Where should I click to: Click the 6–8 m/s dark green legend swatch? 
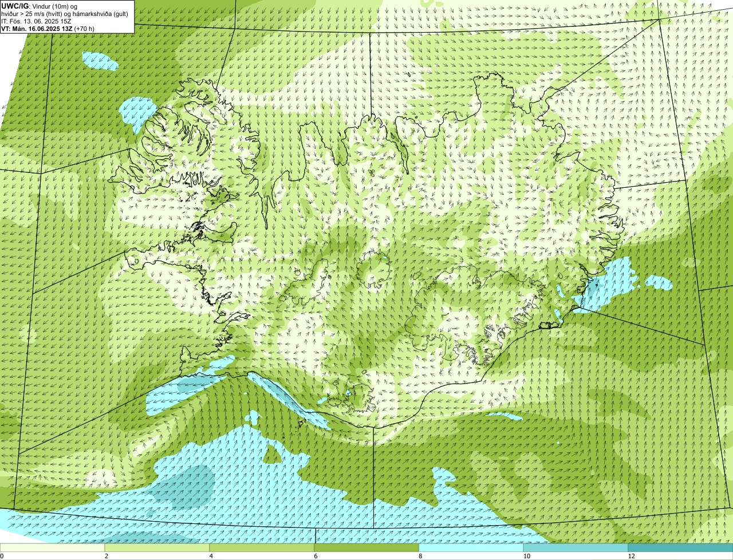pyautogui.click(x=366, y=547)
